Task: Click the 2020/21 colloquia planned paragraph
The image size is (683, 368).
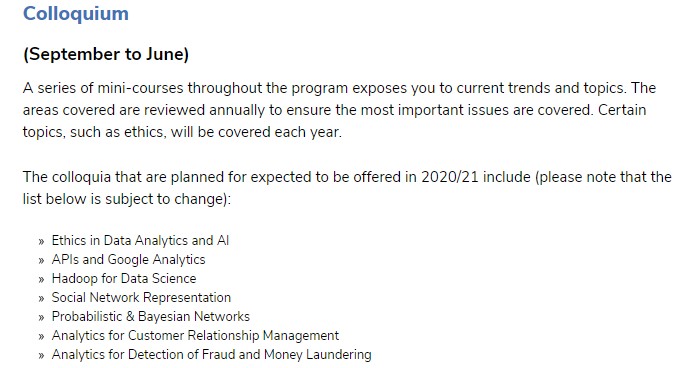Action: tap(347, 188)
